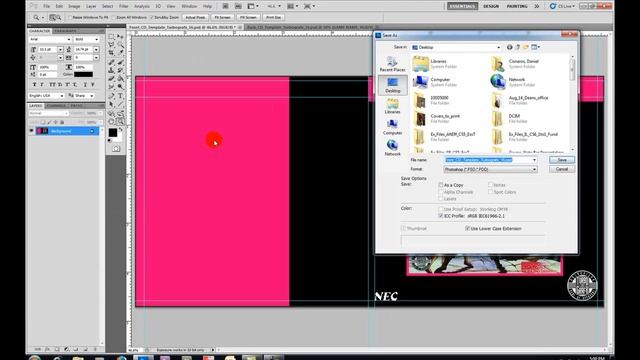Viewport: 640px width, 360px height.
Task: Select the Dodge tool
Action: (x=121, y=87)
